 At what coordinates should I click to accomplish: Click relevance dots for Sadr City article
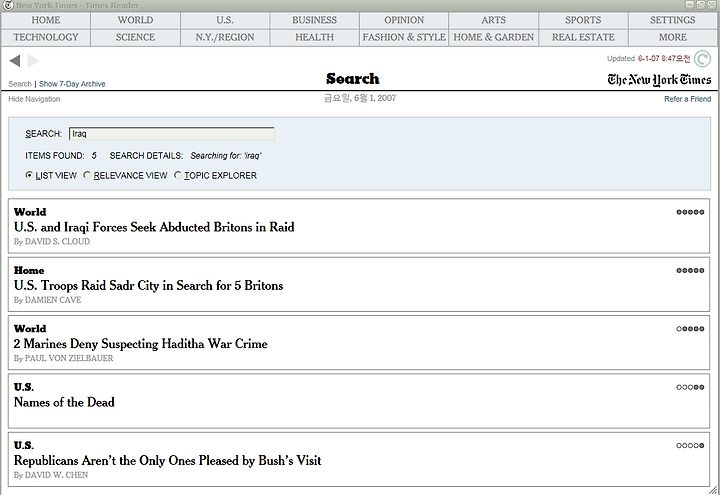click(x=690, y=270)
